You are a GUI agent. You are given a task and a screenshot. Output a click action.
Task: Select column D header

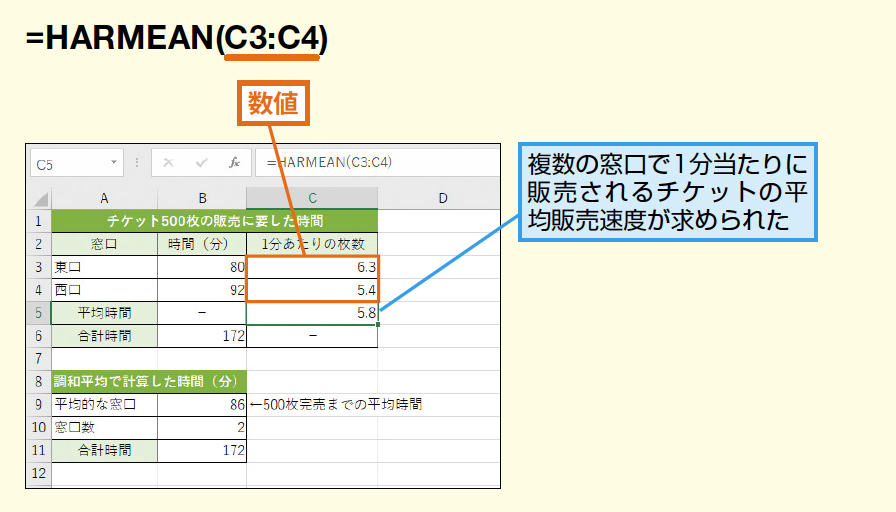click(439, 198)
